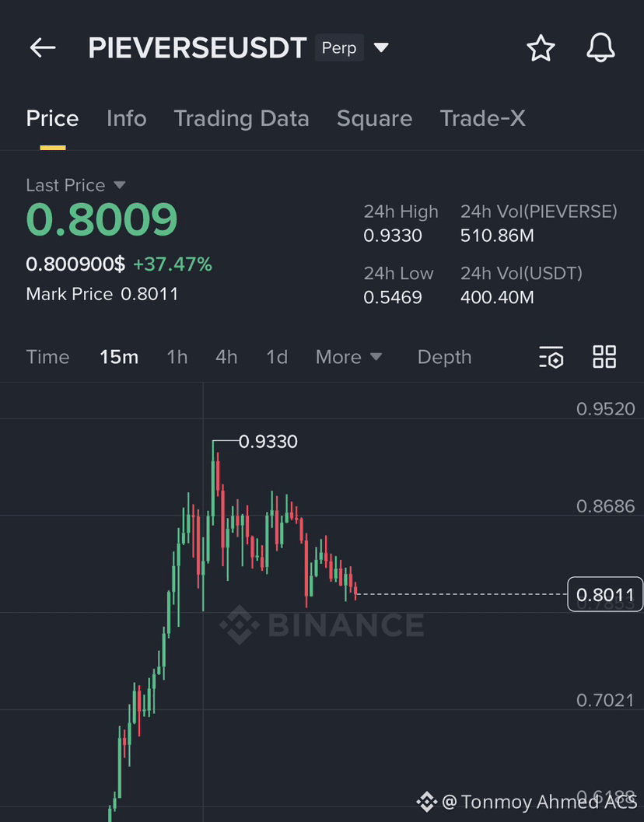Tap the 400.40M USDT volume value

[497, 297]
